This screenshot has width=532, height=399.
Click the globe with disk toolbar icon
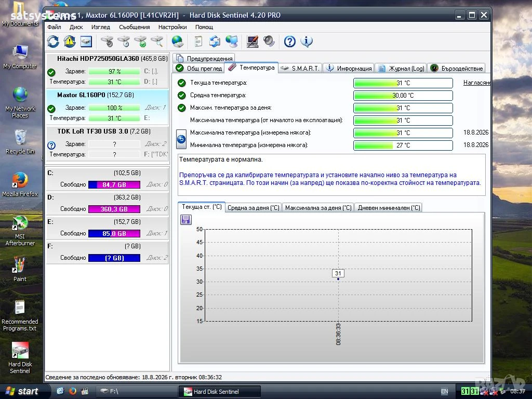tap(178, 42)
